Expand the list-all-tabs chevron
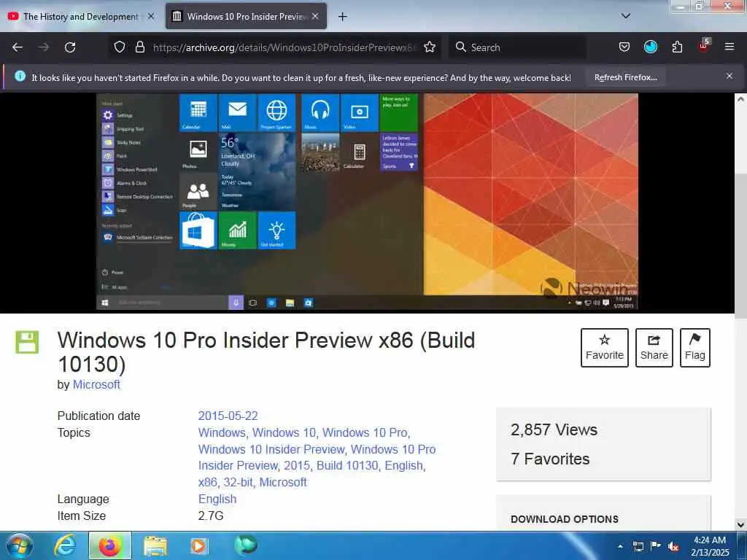This screenshot has height=560, width=747. 626,16
